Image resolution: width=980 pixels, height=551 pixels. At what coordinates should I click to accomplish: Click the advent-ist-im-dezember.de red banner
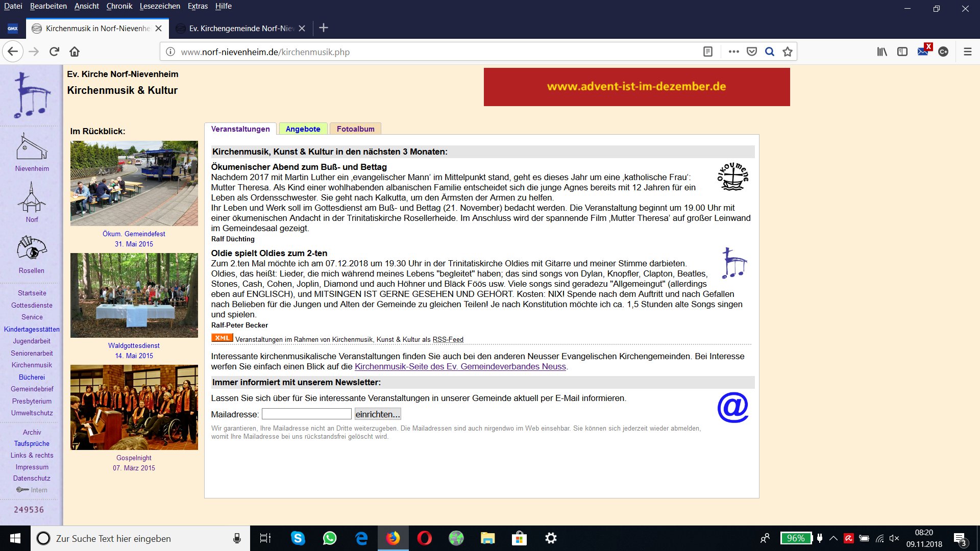point(636,87)
